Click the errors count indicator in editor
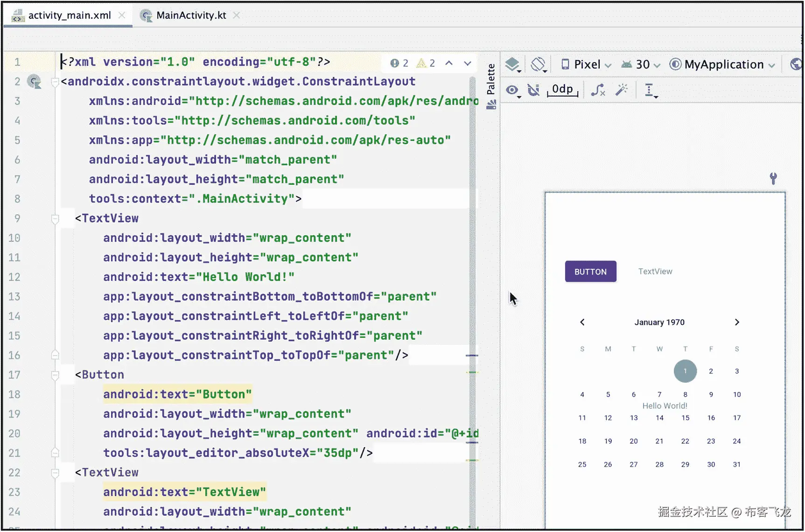The image size is (805, 532). pos(399,63)
